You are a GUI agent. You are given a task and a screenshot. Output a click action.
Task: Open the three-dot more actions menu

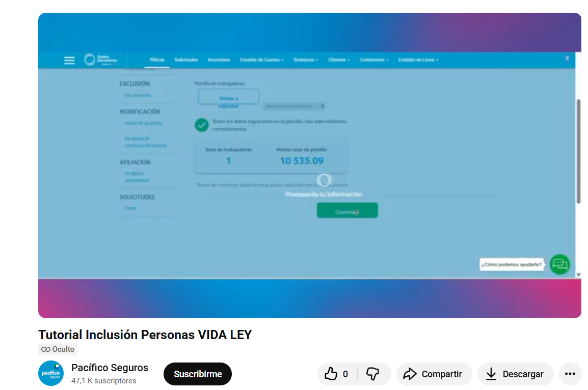[x=570, y=374]
